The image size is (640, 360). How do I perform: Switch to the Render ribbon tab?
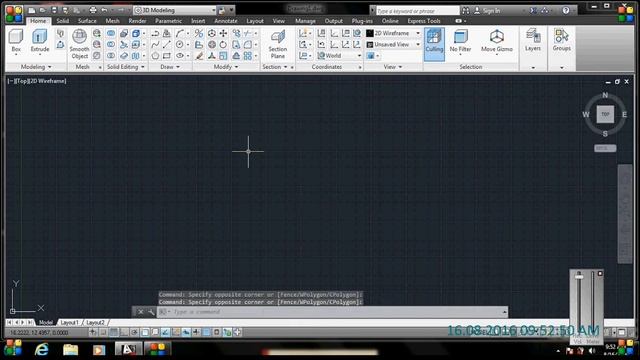[x=137, y=21]
